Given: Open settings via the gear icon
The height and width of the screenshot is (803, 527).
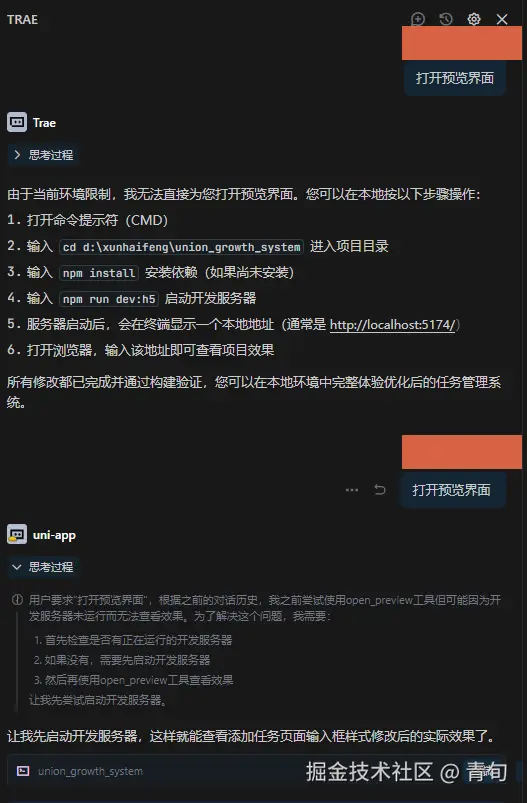Looking at the screenshot, I should (x=474, y=19).
